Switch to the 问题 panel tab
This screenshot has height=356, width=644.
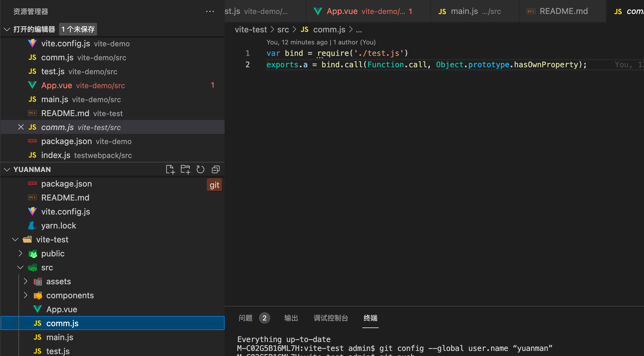245,318
